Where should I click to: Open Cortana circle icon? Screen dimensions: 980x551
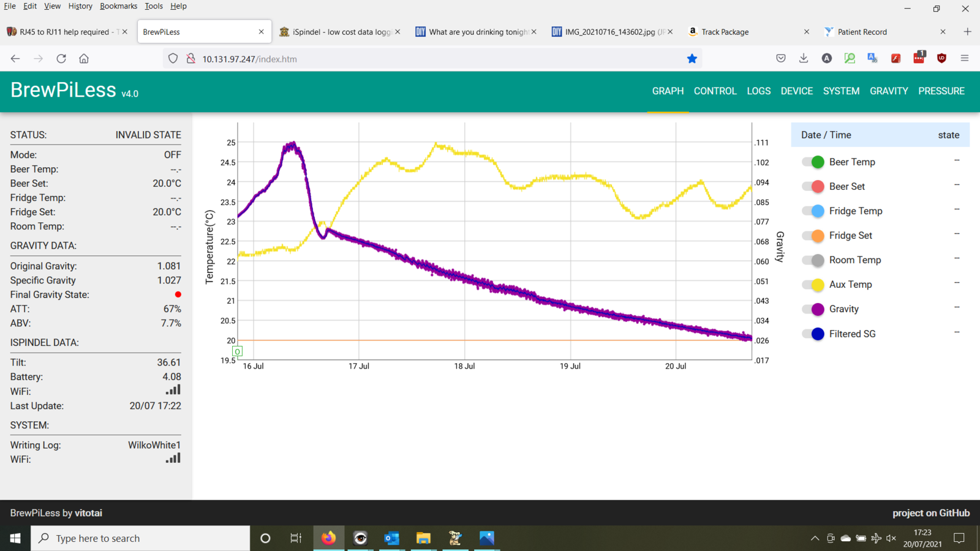point(265,538)
